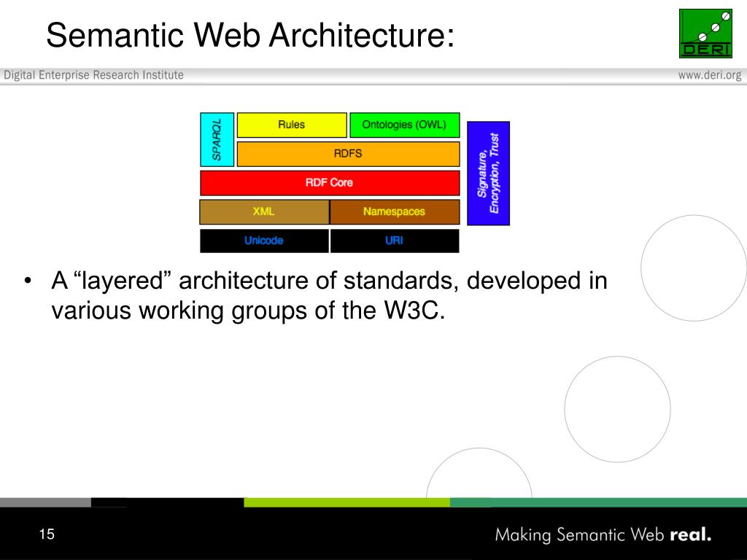Select the green Ontologies (OWL) box
Image resolution: width=747 pixels, height=560 pixels.
click(x=404, y=125)
